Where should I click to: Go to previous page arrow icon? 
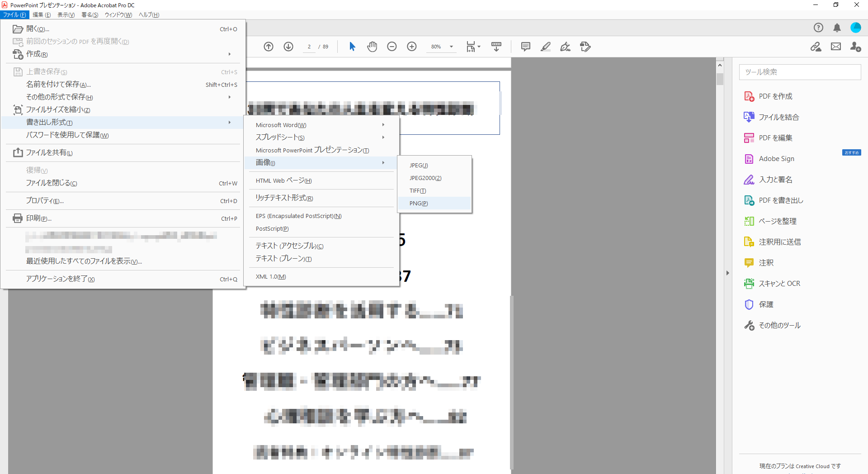tap(269, 47)
